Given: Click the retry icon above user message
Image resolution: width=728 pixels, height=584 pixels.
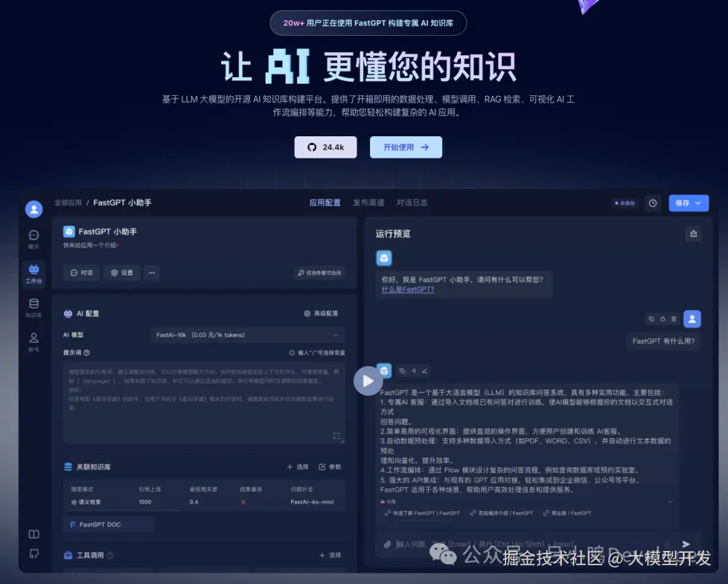Looking at the screenshot, I should (x=663, y=319).
